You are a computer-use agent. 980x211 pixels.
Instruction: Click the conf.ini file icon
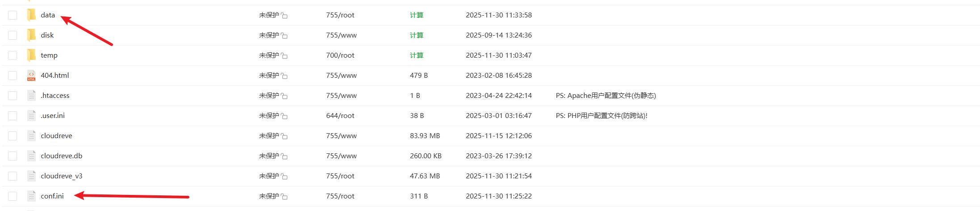pos(31,196)
